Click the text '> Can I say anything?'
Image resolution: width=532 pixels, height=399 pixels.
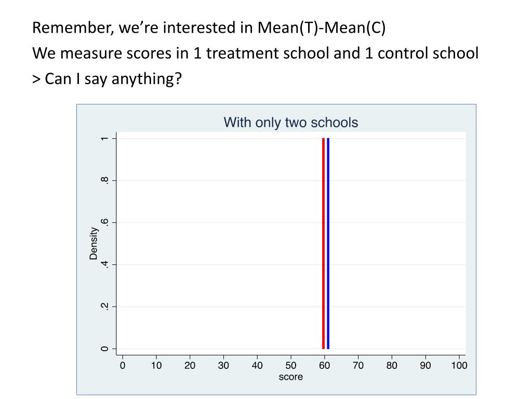(x=107, y=79)
